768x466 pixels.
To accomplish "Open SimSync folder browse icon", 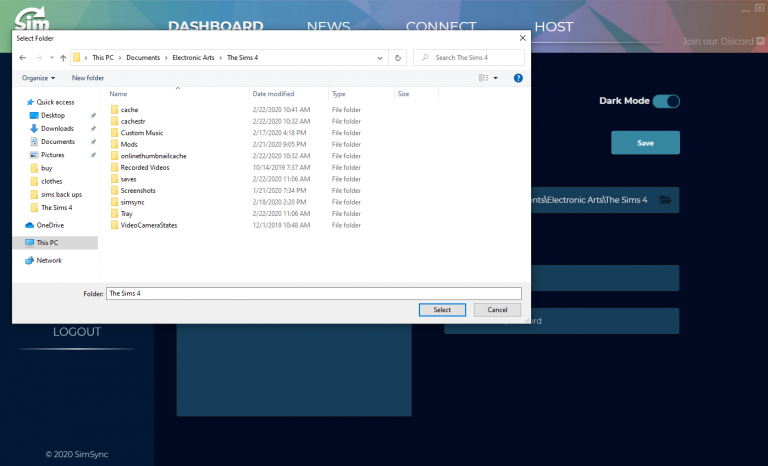I will pyautogui.click(x=665, y=200).
